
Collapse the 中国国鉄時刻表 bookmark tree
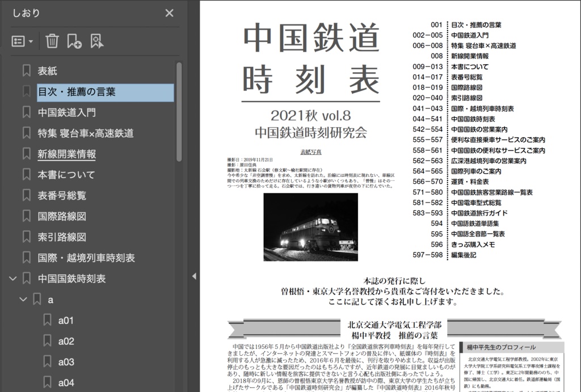[x=14, y=279]
